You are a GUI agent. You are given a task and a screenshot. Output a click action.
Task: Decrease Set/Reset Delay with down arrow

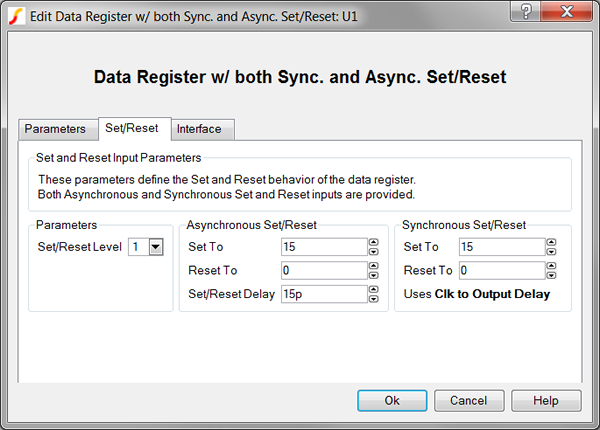373,298
